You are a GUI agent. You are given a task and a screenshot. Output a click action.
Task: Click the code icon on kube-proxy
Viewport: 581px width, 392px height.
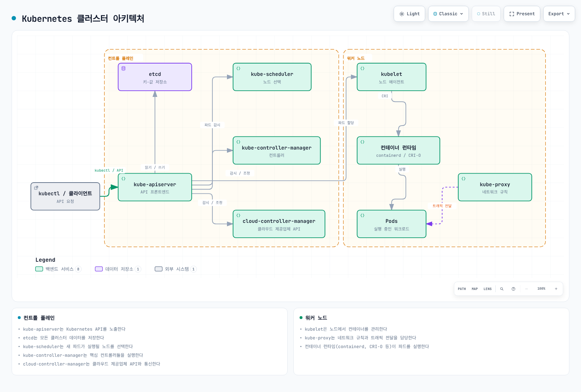click(x=463, y=179)
